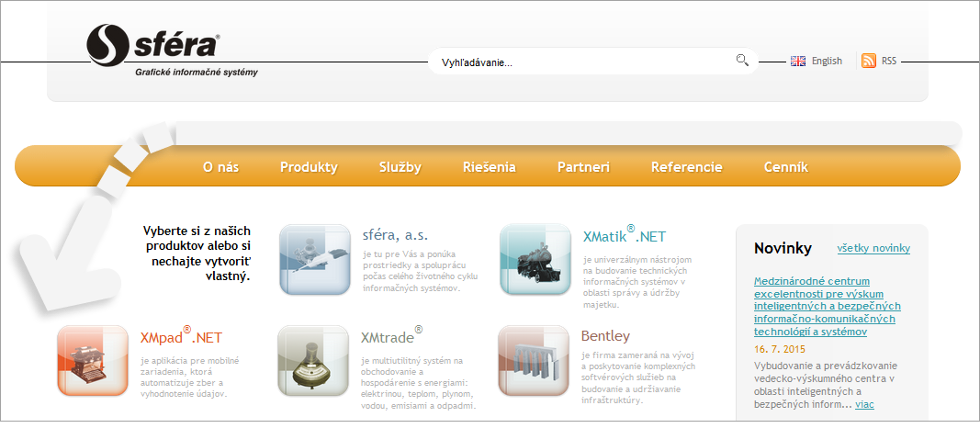Screen dimensions: 980x428
Task: Open the Riešenia menu item
Action: pos(490,167)
